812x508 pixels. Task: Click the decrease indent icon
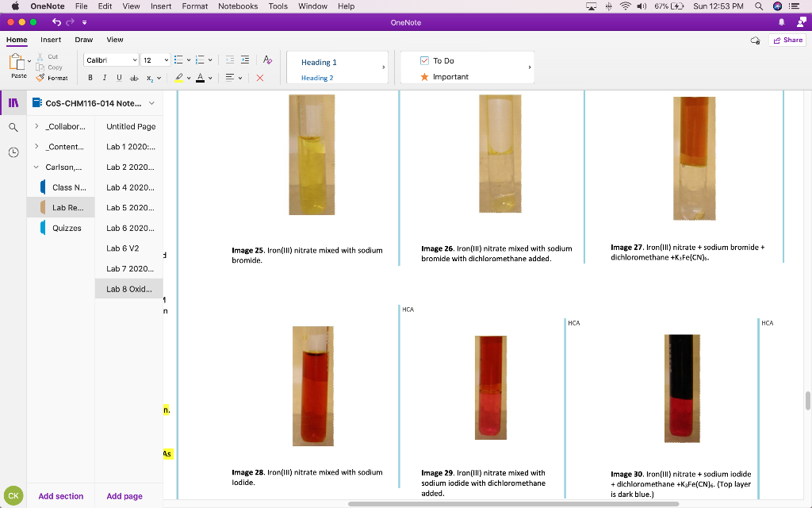coord(230,60)
